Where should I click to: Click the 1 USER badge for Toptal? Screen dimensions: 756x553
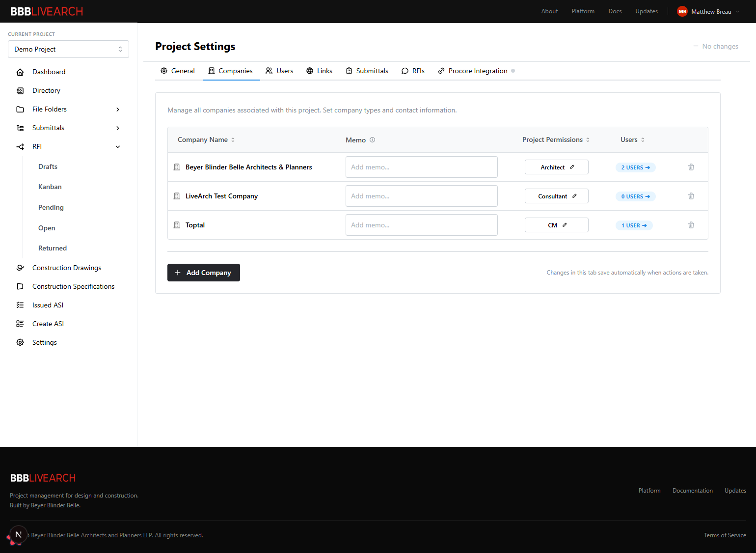(x=634, y=225)
